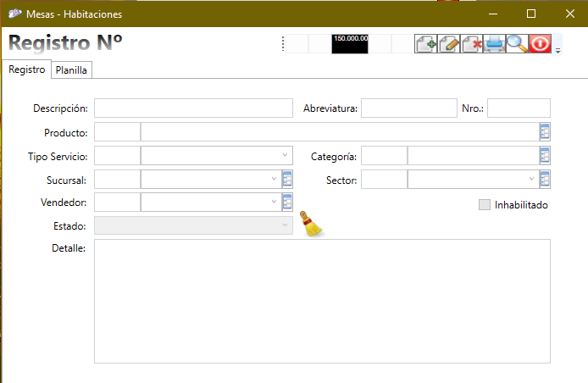Switch to the Planilla tab
Screen dimensions: 588x383
(71, 69)
